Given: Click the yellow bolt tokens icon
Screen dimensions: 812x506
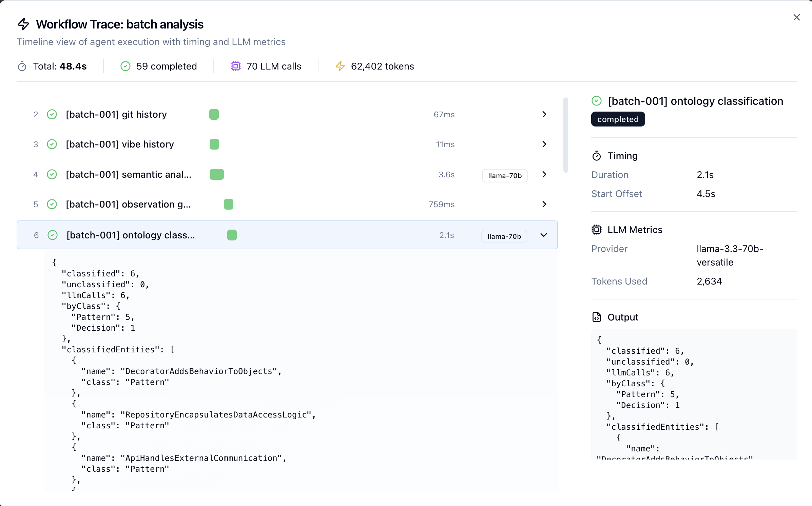Looking at the screenshot, I should [340, 66].
